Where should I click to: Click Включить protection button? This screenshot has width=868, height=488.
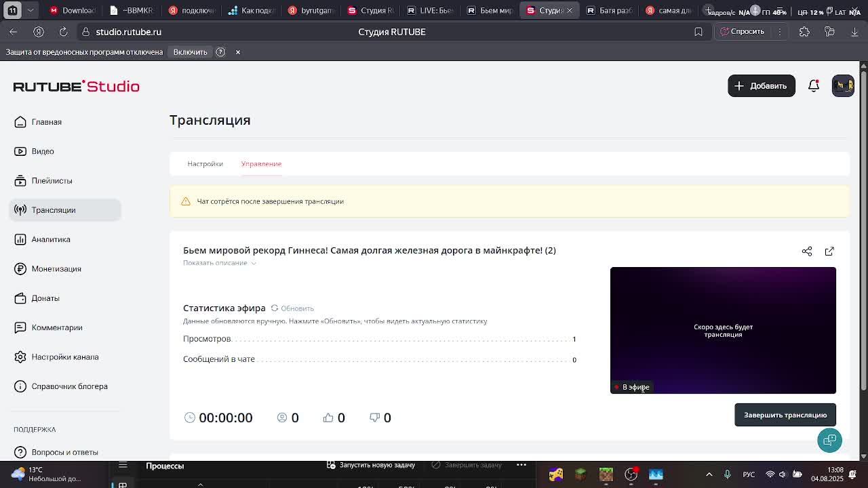[190, 52]
